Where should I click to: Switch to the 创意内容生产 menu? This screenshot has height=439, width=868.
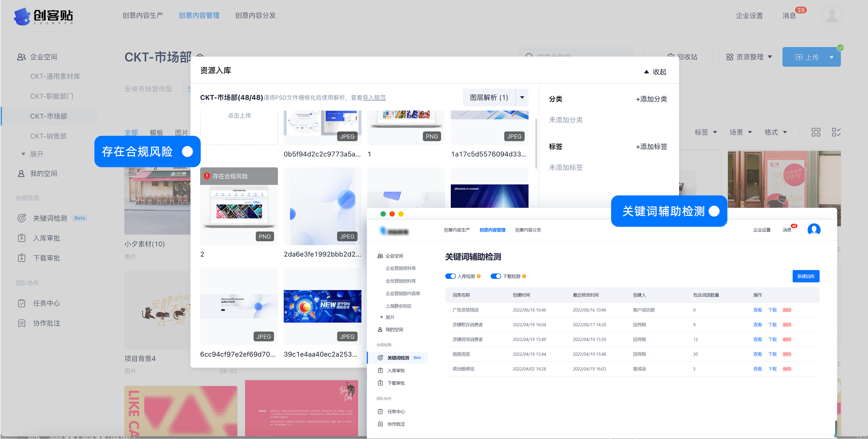tap(143, 15)
